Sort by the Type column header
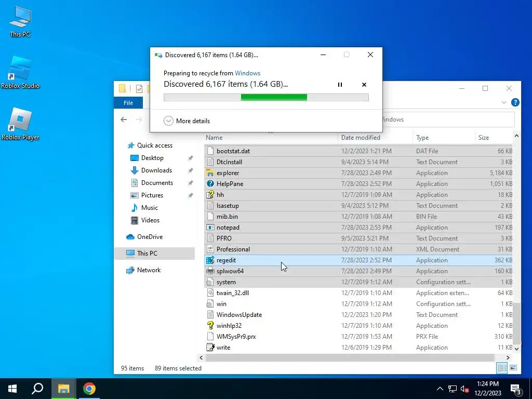Image resolution: width=532 pixels, height=399 pixels. pos(444,137)
